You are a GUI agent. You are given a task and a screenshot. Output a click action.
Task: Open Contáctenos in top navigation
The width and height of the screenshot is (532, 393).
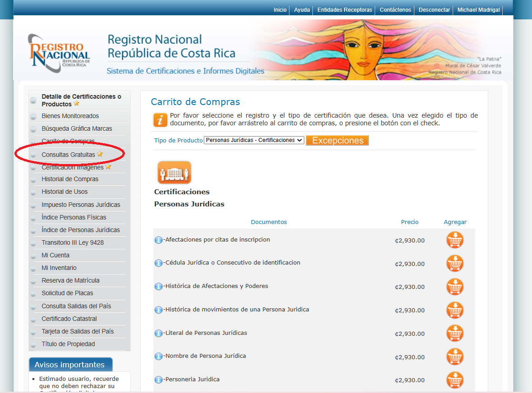(x=395, y=10)
